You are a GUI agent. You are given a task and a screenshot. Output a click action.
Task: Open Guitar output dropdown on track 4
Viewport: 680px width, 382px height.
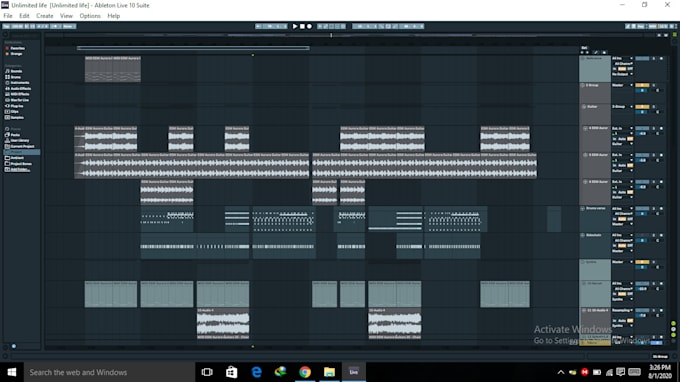pos(622,144)
